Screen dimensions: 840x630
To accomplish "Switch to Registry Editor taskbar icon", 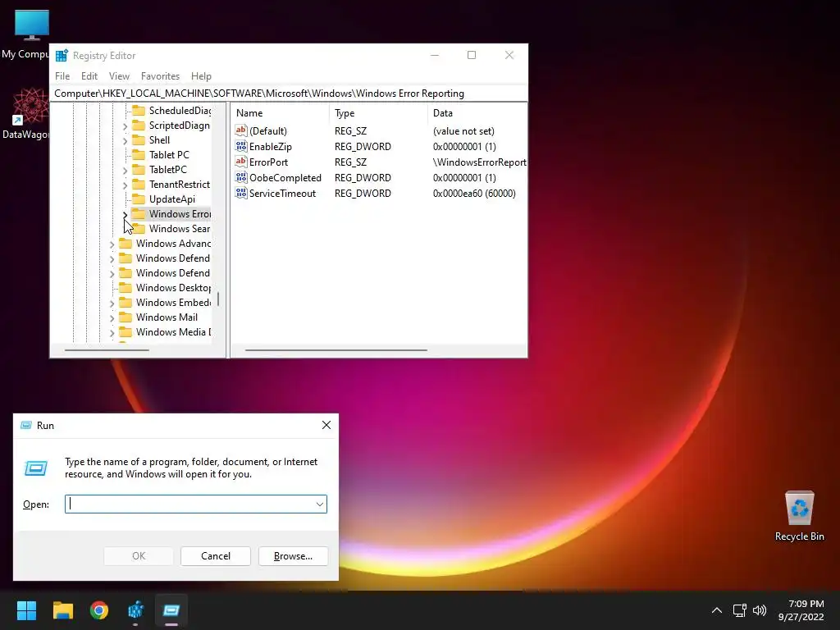I will [135, 610].
